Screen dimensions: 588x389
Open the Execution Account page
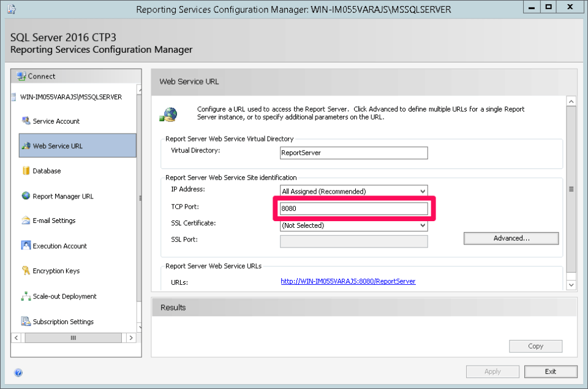pos(59,246)
